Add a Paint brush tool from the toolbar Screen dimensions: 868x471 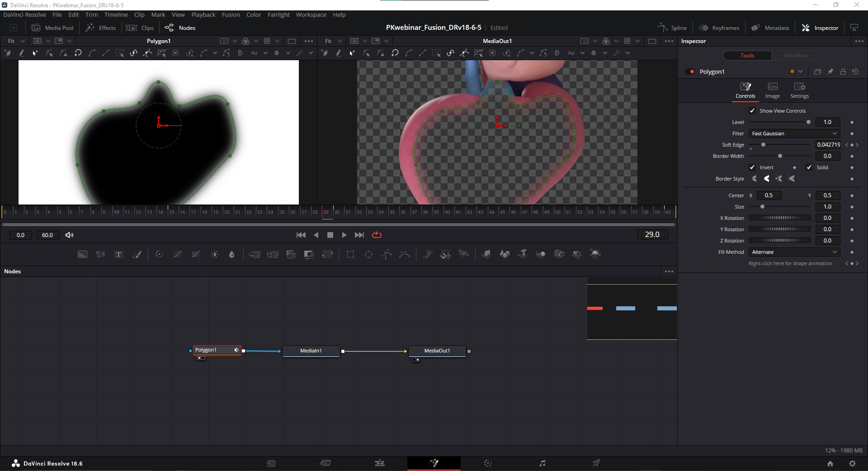tap(137, 254)
